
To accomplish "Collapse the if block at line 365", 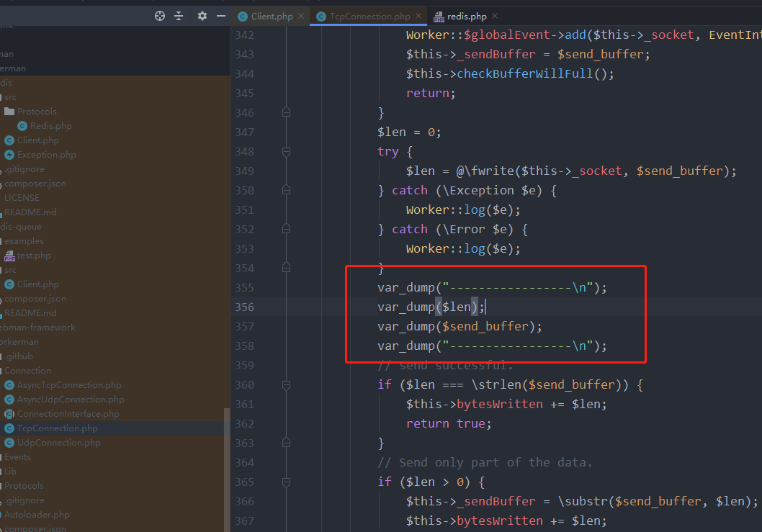I will click(x=286, y=482).
